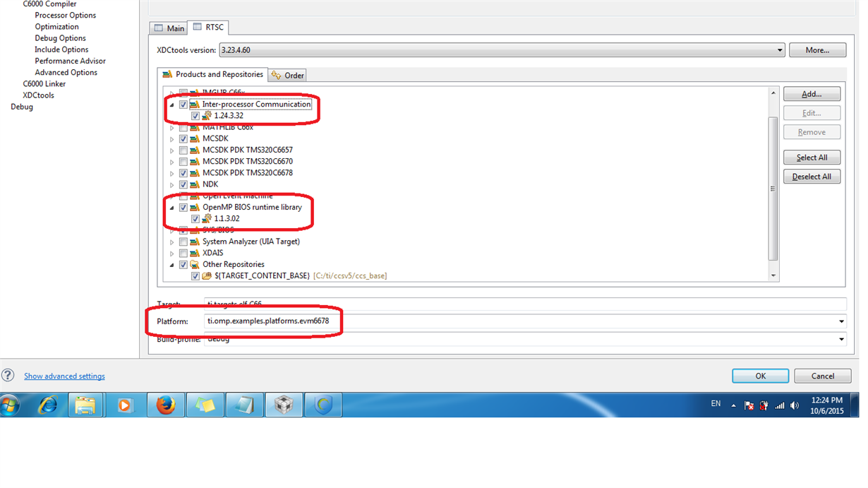868x488 pixels.
Task: Expand the NDK tree node
Action: click(171, 184)
